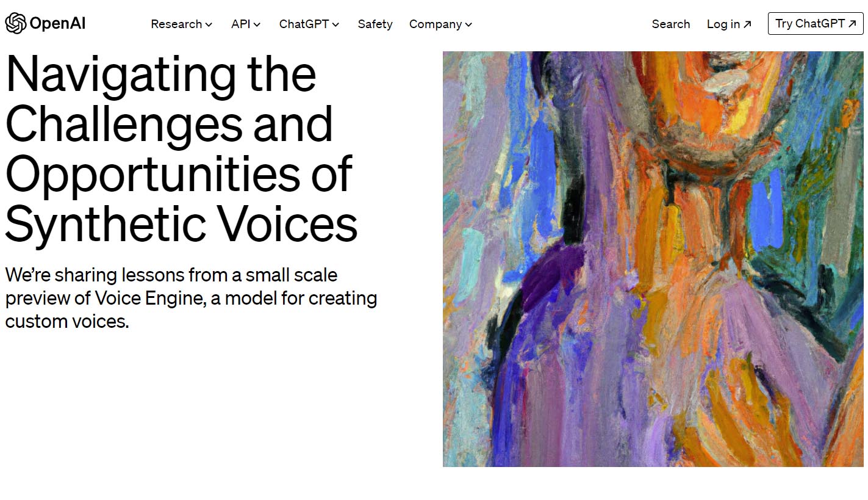868x500 pixels.
Task: Click the 'Navigating the' headline line
Action: pos(161,74)
